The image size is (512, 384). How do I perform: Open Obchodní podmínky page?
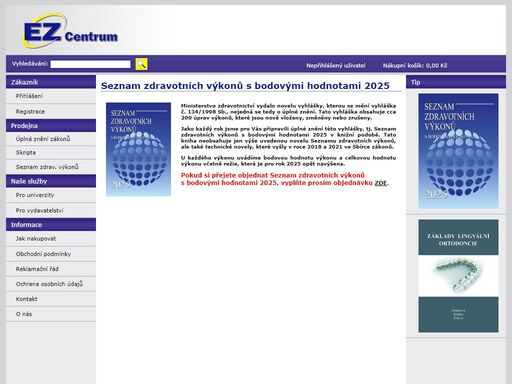pyautogui.click(x=43, y=254)
